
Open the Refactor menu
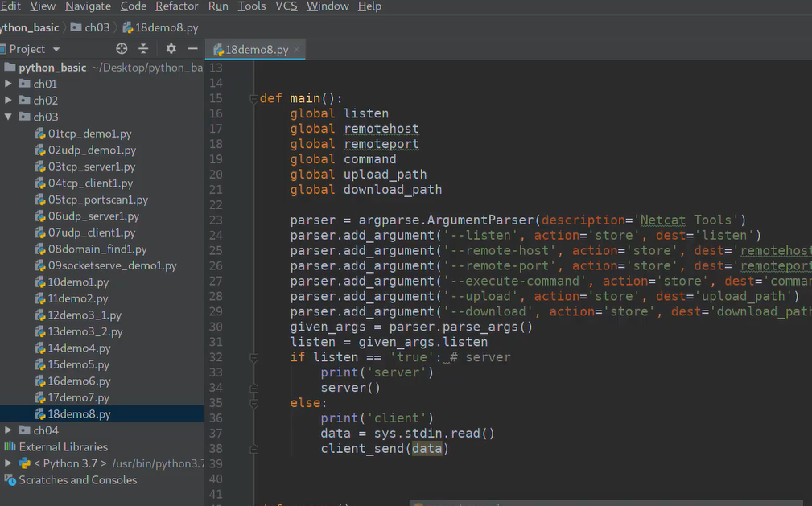[176, 6]
